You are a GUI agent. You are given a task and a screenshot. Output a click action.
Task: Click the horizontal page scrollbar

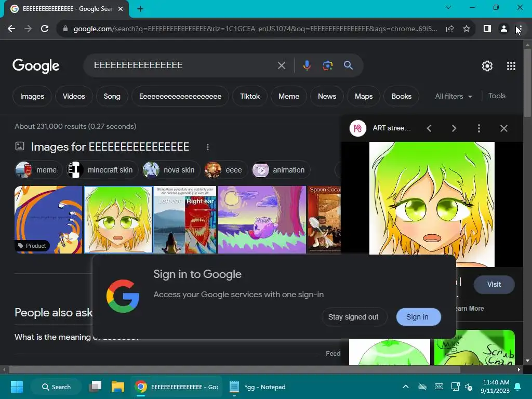pyautogui.click(x=234, y=369)
